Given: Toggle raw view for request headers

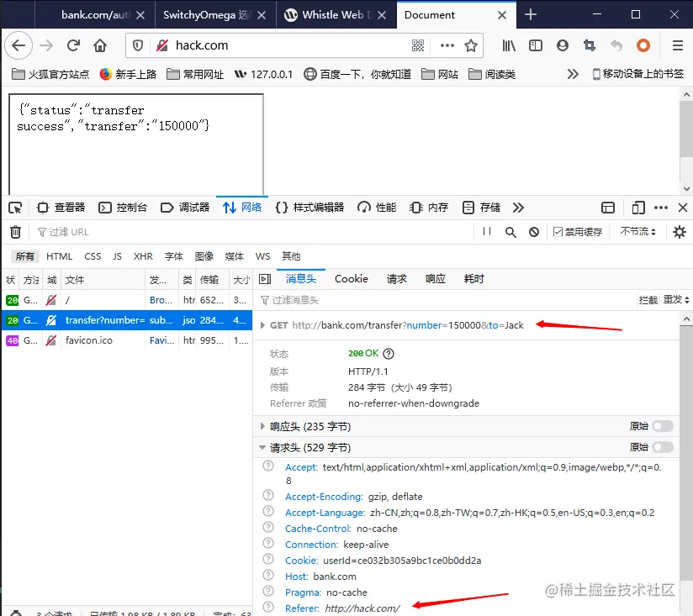Looking at the screenshot, I should pyautogui.click(x=663, y=447).
